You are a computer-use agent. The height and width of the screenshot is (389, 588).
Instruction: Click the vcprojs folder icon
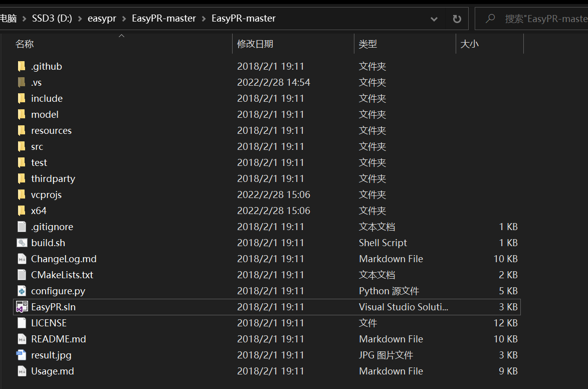[x=22, y=194]
